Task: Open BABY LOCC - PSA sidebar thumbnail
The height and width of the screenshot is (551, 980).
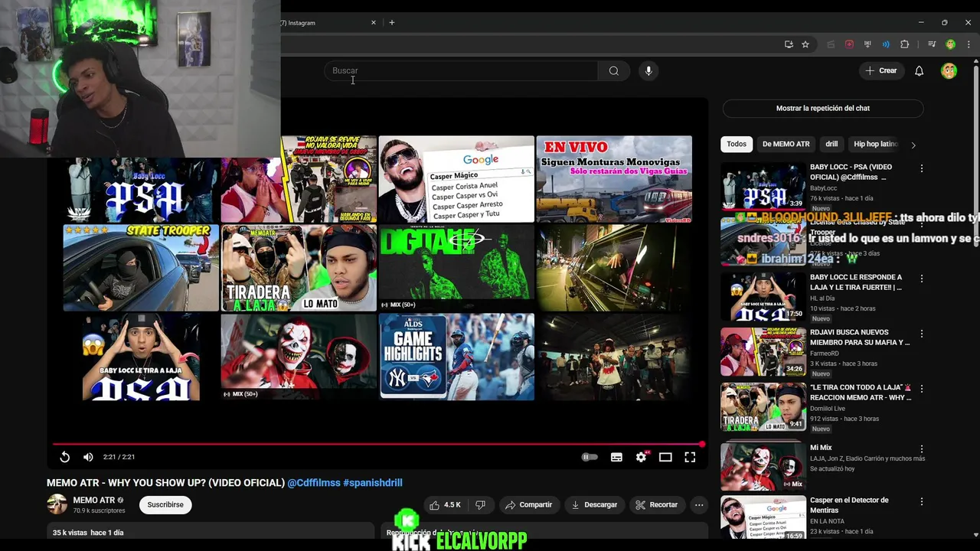Action: [763, 186]
